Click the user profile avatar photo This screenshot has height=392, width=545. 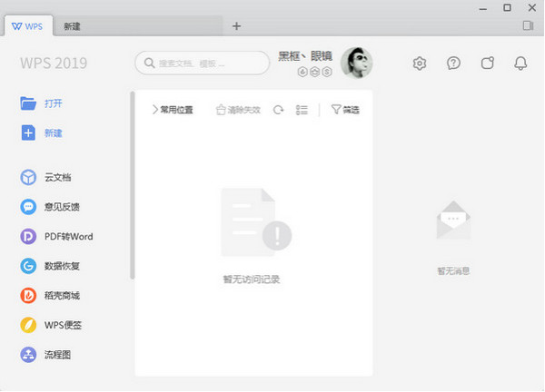pos(356,63)
